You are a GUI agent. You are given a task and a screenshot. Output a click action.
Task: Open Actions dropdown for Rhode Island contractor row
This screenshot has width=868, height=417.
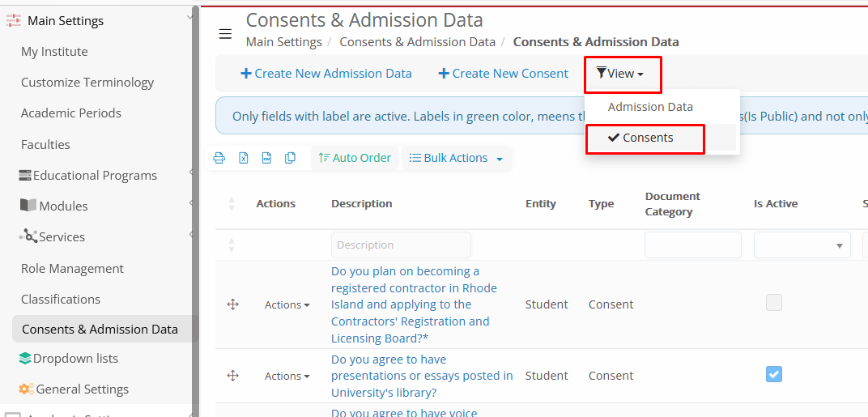(x=287, y=305)
